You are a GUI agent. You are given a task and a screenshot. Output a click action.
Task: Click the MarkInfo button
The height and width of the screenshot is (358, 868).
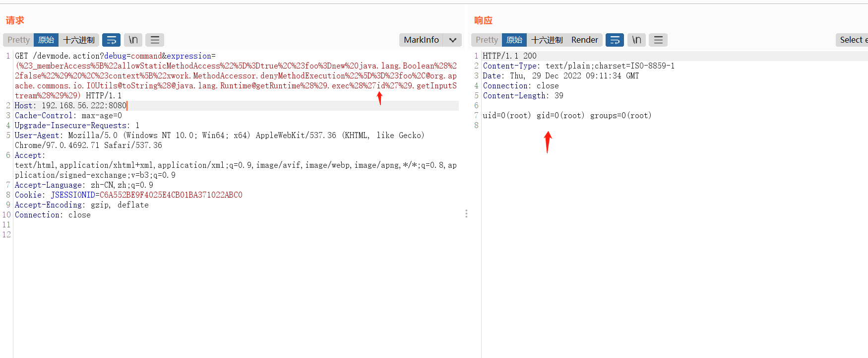coord(421,40)
